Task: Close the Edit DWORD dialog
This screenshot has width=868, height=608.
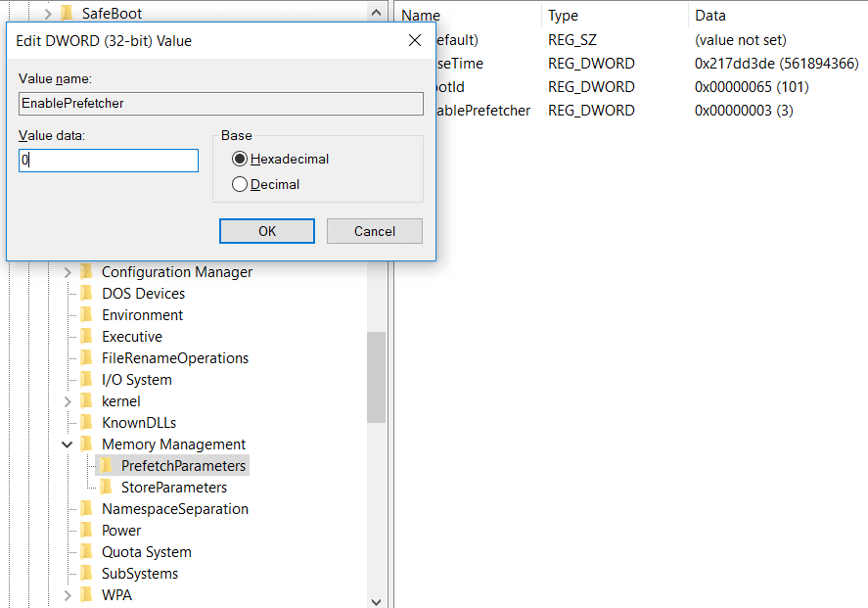Action: [415, 40]
